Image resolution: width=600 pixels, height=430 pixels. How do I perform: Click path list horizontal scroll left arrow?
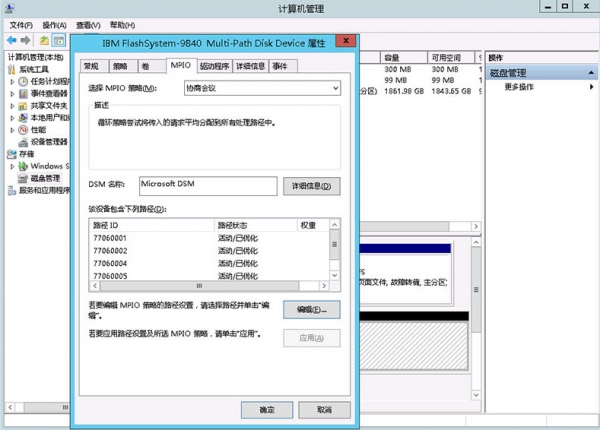tap(95, 286)
